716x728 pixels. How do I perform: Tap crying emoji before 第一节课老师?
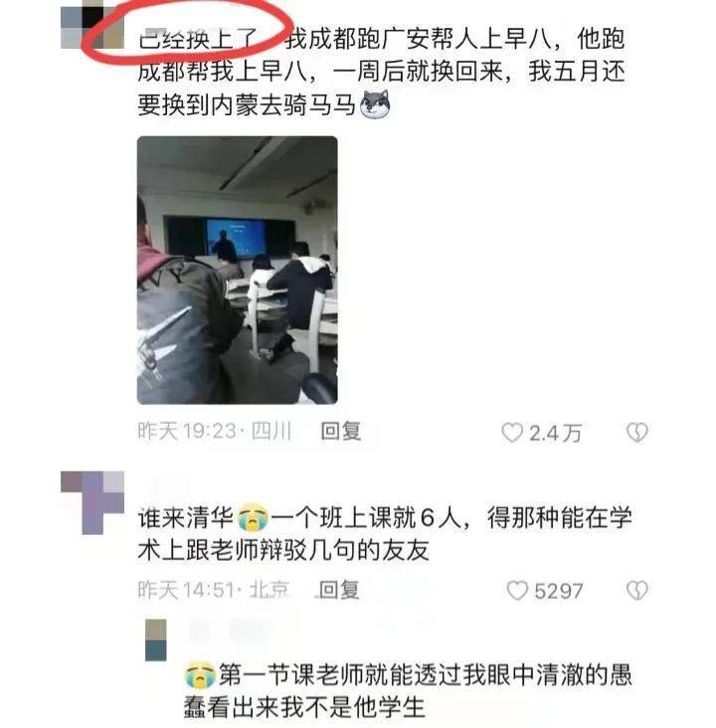(200, 675)
